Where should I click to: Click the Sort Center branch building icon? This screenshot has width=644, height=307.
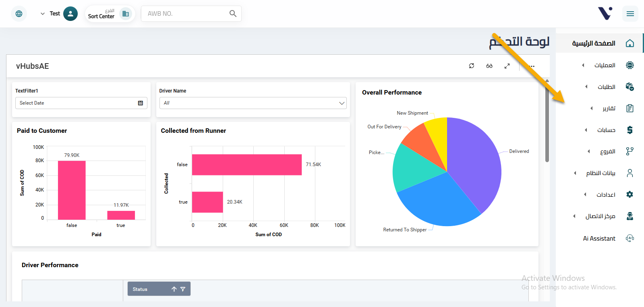click(126, 14)
